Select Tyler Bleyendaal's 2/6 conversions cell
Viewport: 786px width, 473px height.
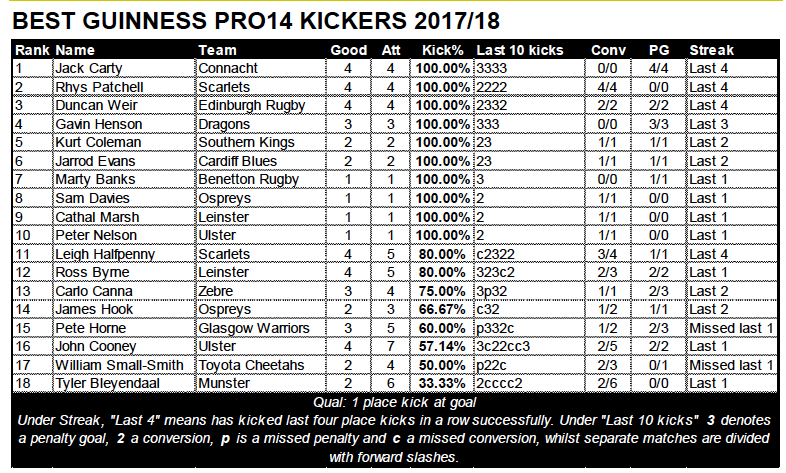(x=608, y=383)
